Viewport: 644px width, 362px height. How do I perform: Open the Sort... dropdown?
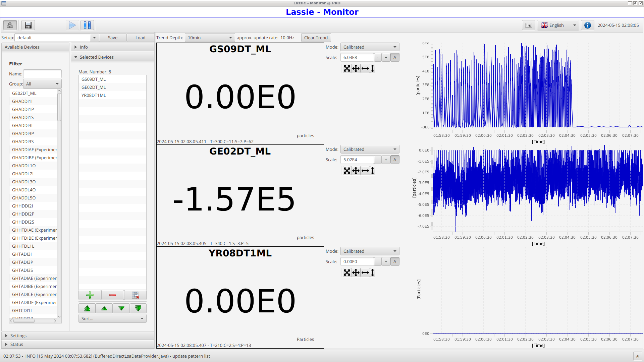click(112, 319)
